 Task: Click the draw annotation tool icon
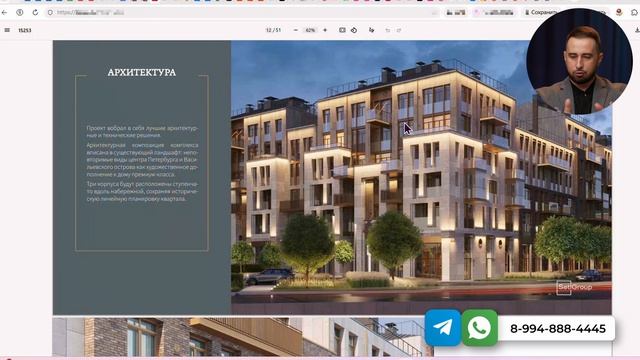[x=371, y=30]
